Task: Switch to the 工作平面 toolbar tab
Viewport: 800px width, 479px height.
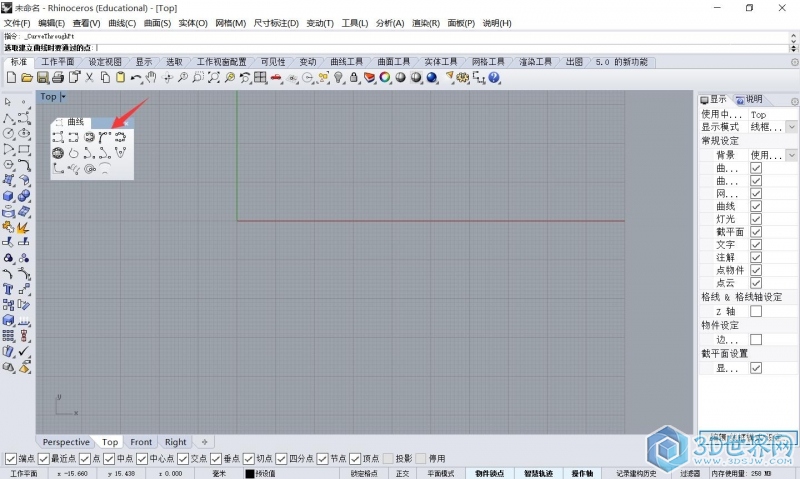Action: (58, 62)
